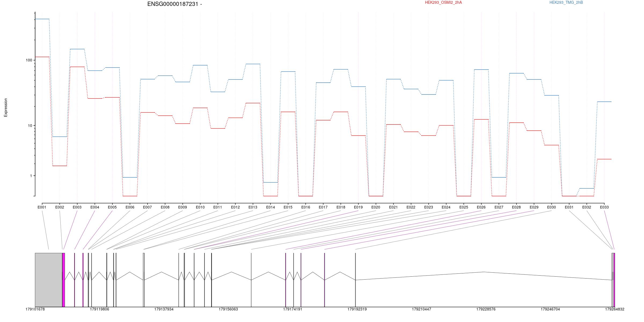
Task: Click the large gray exon block in gene model
Action: pyautogui.click(x=49, y=280)
